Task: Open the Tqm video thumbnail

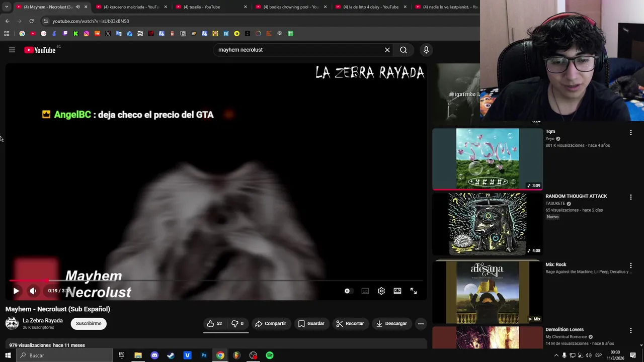Action: (x=488, y=159)
